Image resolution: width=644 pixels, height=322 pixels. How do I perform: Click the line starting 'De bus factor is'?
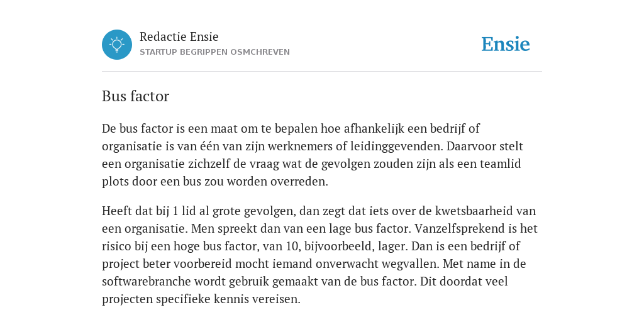click(x=291, y=128)
